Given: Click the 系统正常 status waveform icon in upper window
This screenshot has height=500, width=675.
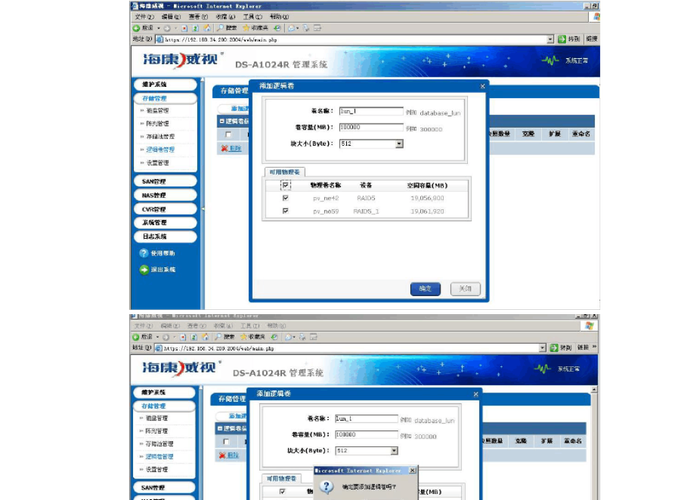Looking at the screenshot, I should [551, 61].
